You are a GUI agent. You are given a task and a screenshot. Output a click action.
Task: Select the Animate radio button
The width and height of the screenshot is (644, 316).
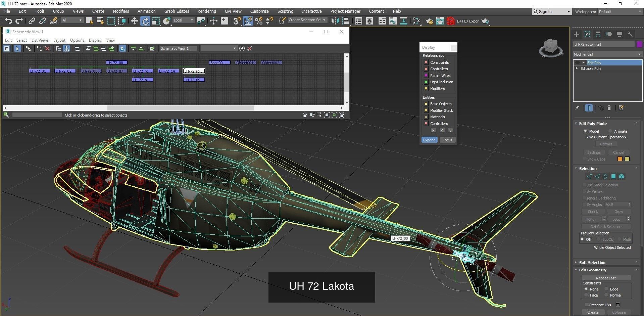pos(610,131)
